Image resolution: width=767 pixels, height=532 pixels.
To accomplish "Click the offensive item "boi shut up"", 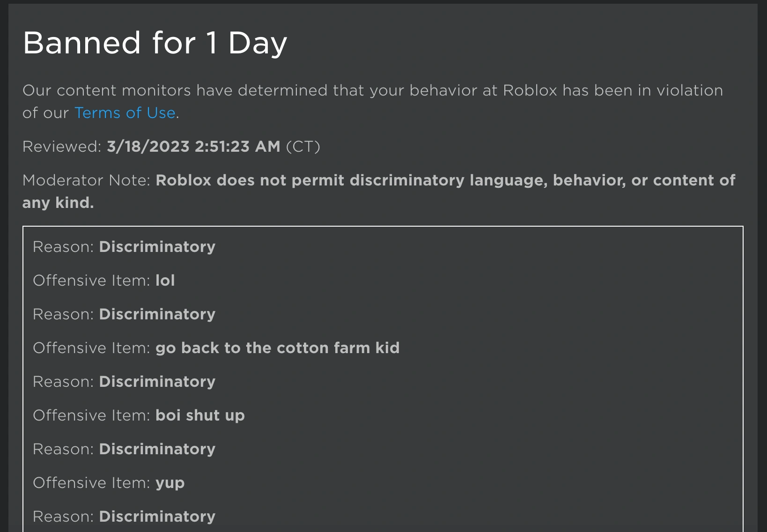I will click(x=200, y=415).
